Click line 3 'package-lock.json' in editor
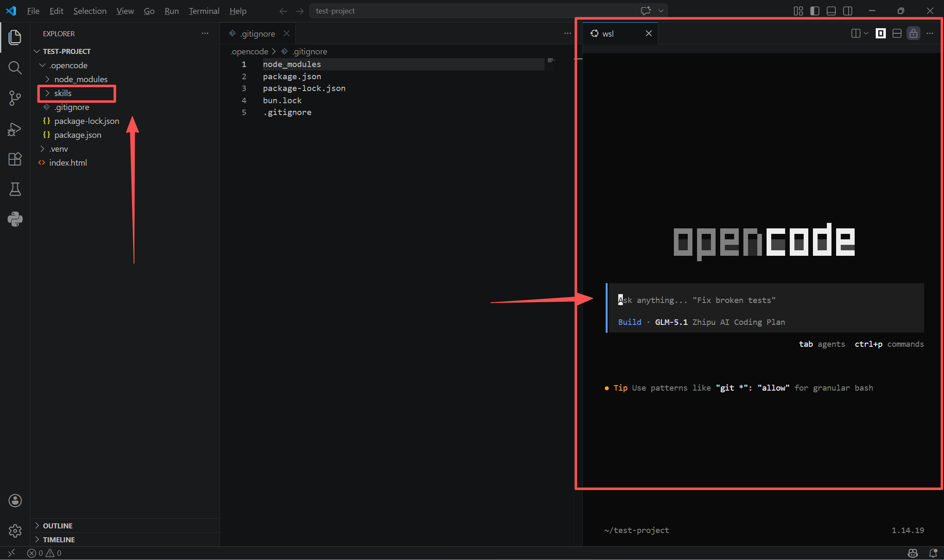Screen dimensions: 944x560 coord(304,88)
